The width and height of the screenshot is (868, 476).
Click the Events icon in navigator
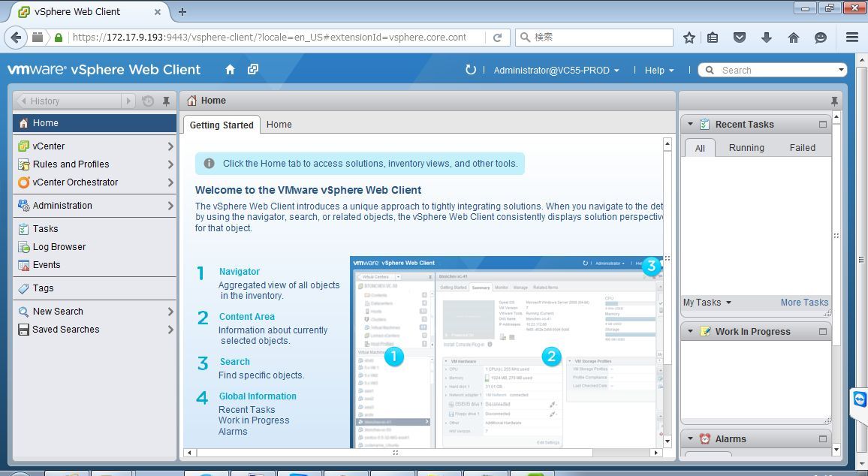tap(23, 265)
